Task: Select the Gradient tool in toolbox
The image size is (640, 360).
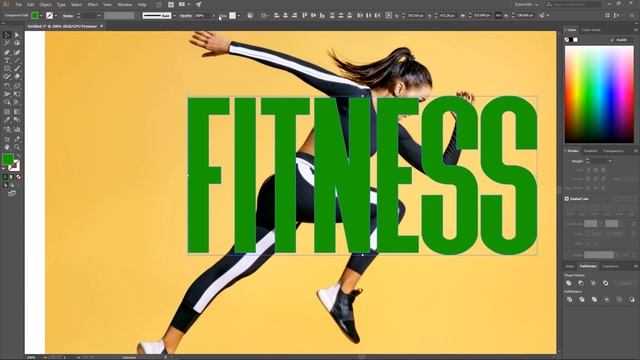Action: pyautogui.click(x=17, y=111)
